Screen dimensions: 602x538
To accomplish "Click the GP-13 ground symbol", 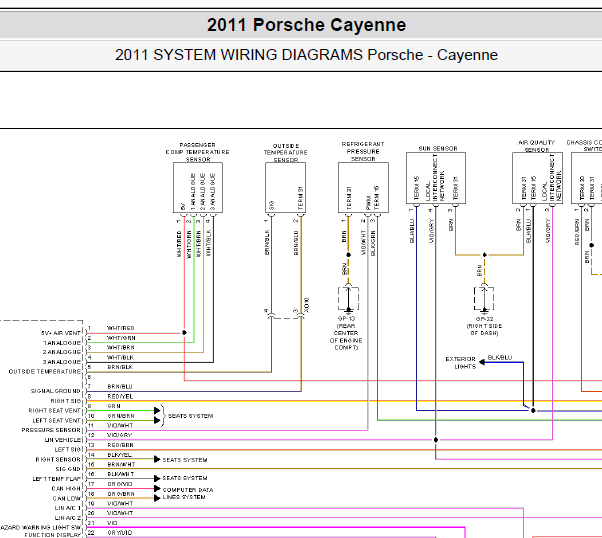I will pyautogui.click(x=348, y=299).
